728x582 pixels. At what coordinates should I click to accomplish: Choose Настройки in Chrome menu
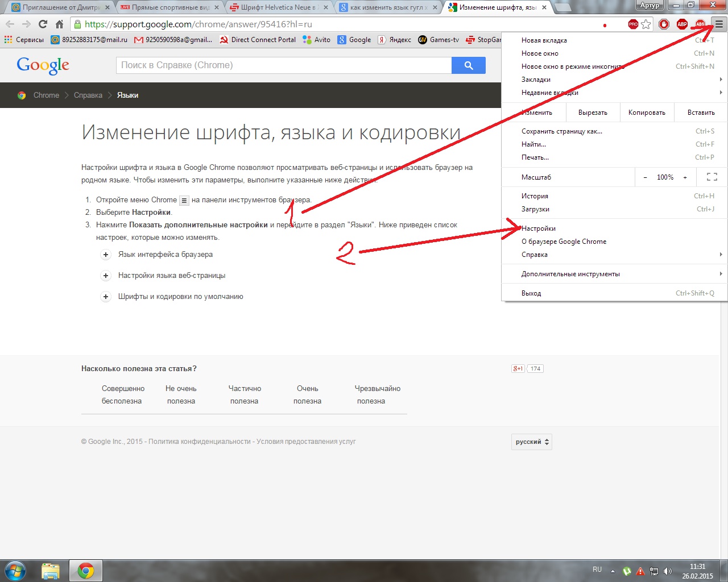coord(614,228)
